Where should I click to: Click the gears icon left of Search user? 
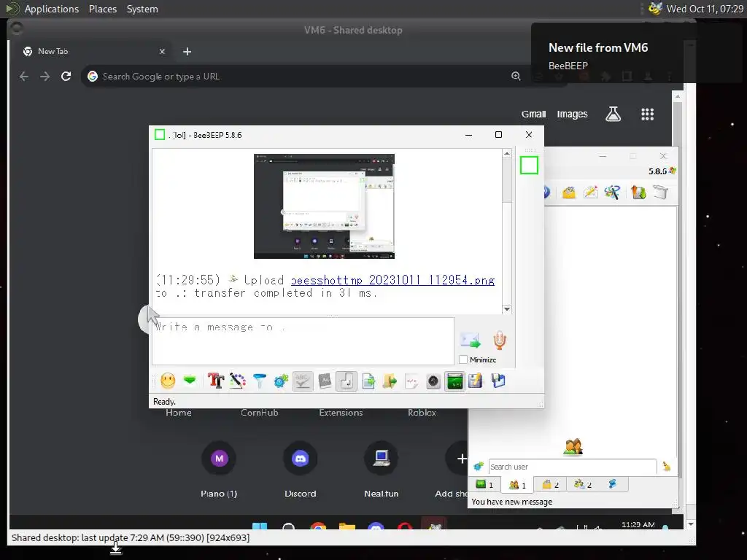(479, 467)
